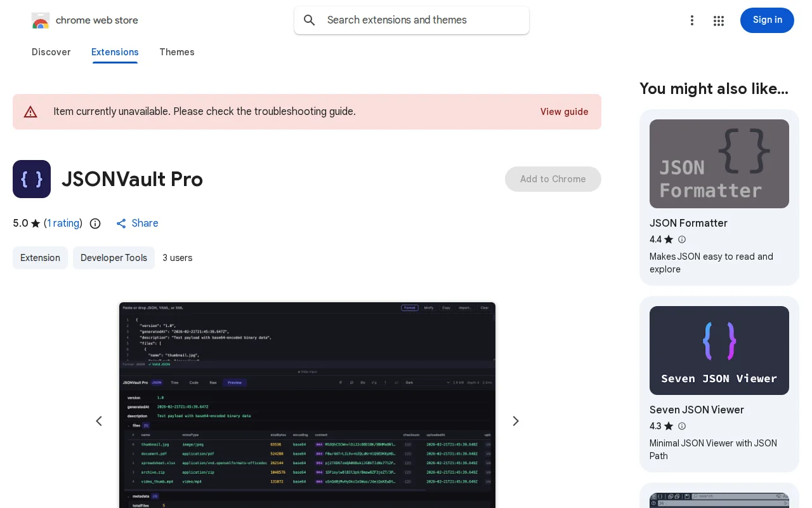Viewport: 812px width, 508px height.
Task: Open the JSON Formatter thumbnail image
Action: (x=719, y=164)
